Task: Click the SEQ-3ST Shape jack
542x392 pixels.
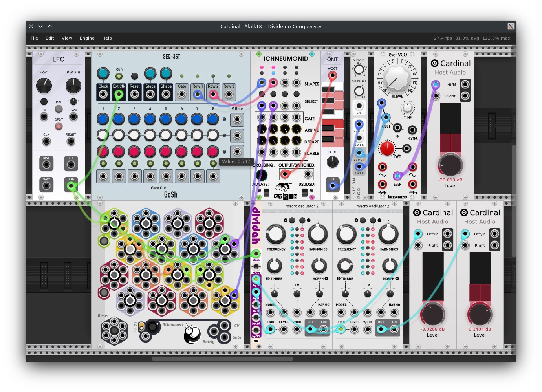Action: click(166, 94)
